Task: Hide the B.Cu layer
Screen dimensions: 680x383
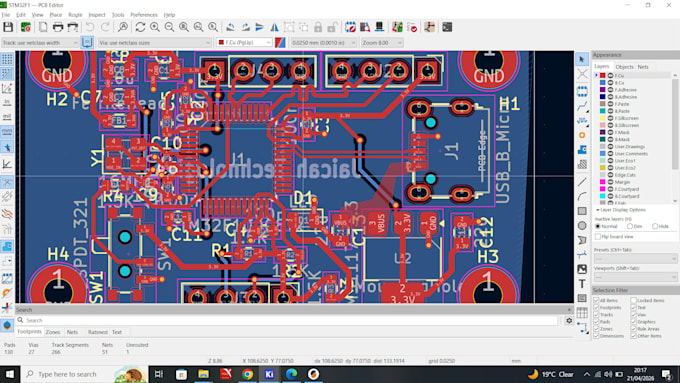Action: 610,82
